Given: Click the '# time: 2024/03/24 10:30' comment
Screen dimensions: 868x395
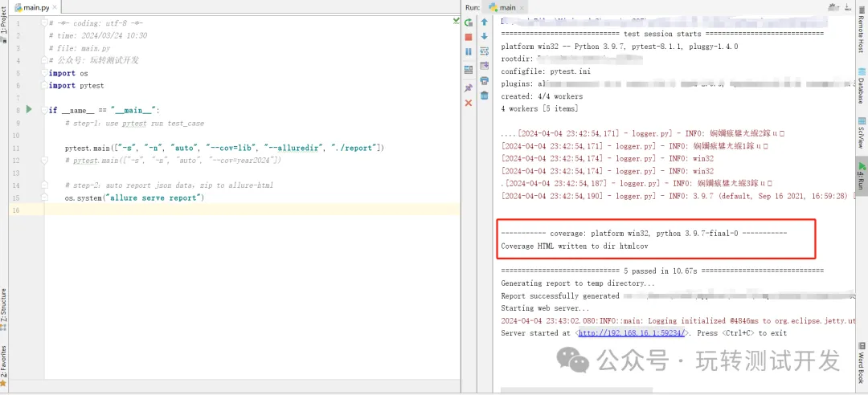Looking at the screenshot, I should pyautogui.click(x=98, y=35).
